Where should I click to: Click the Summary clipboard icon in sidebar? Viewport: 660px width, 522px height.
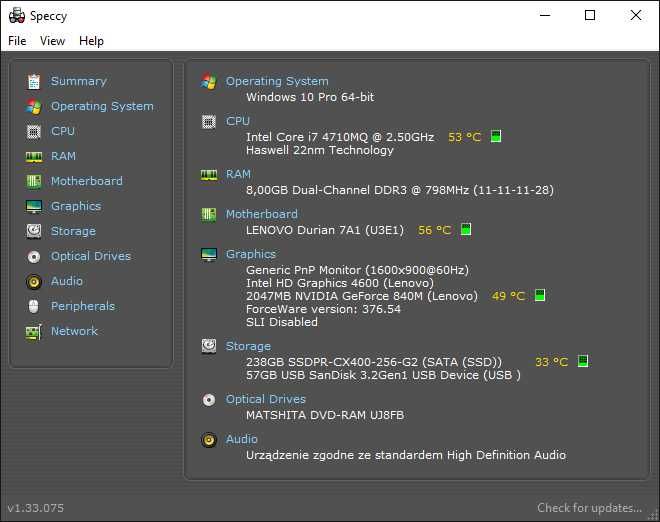pos(34,81)
